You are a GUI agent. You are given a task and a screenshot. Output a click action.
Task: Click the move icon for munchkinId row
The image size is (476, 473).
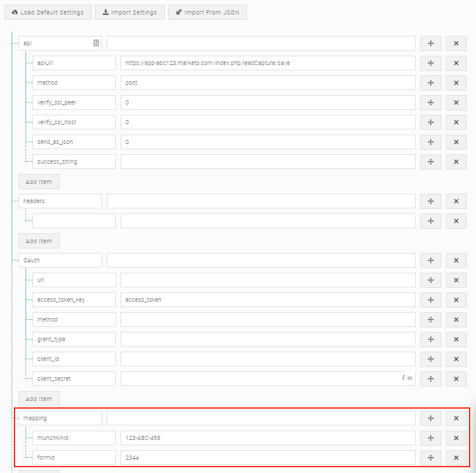tap(431, 438)
